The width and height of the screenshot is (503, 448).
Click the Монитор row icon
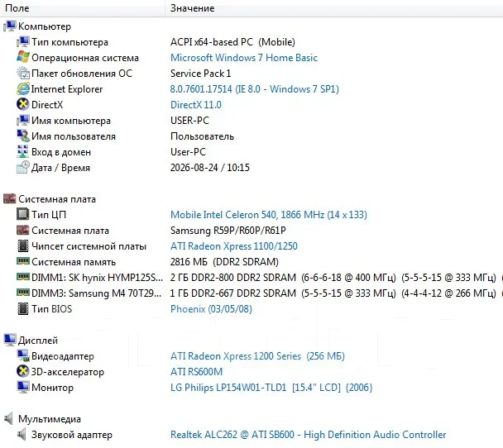(23, 387)
